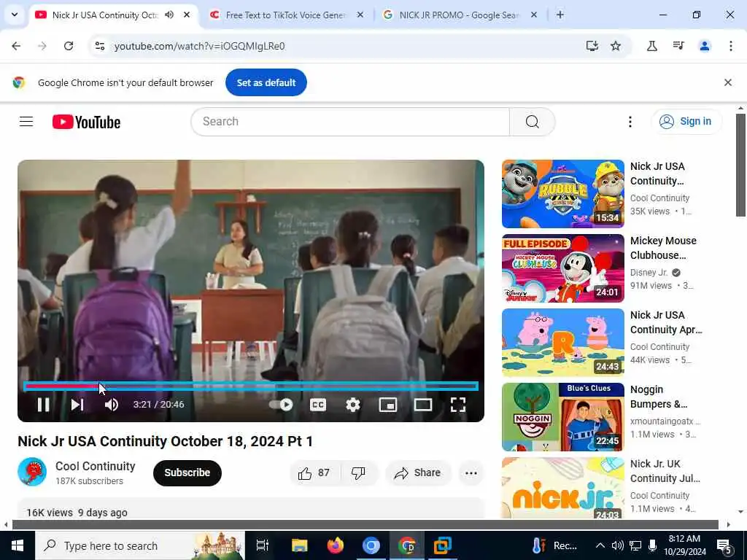Dislike this video

tap(358, 472)
